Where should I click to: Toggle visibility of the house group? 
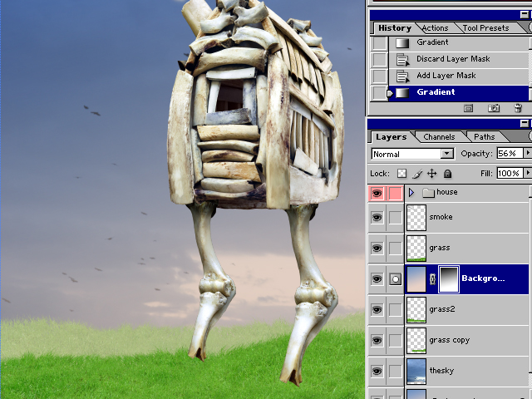377,193
